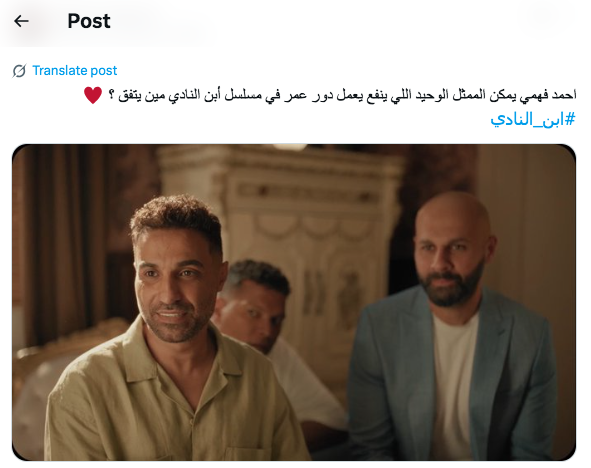591x468 pixels.
Task: Open the #ابن_النادي hashtag
Action: click(533, 119)
